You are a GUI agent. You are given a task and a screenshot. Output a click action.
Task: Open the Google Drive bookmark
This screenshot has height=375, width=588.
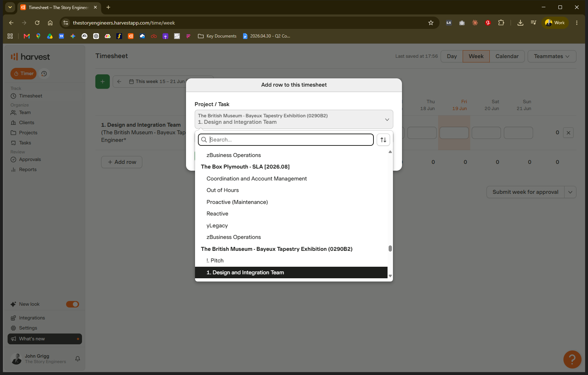tap(50, 36)
